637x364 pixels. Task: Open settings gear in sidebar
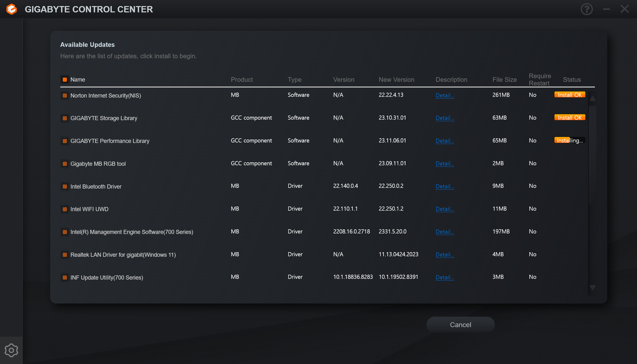(11, 350)
